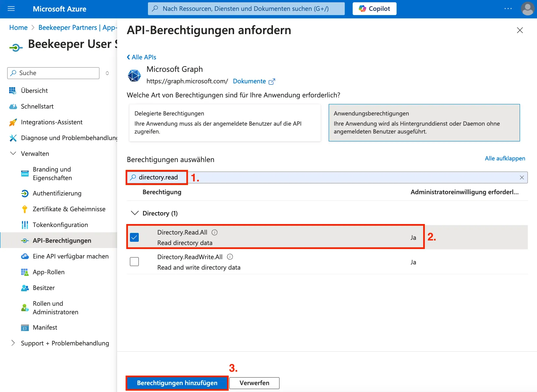
Task: Check the Directory.ReadWrite.All permission checkbox
Action: tap(134, 261)
